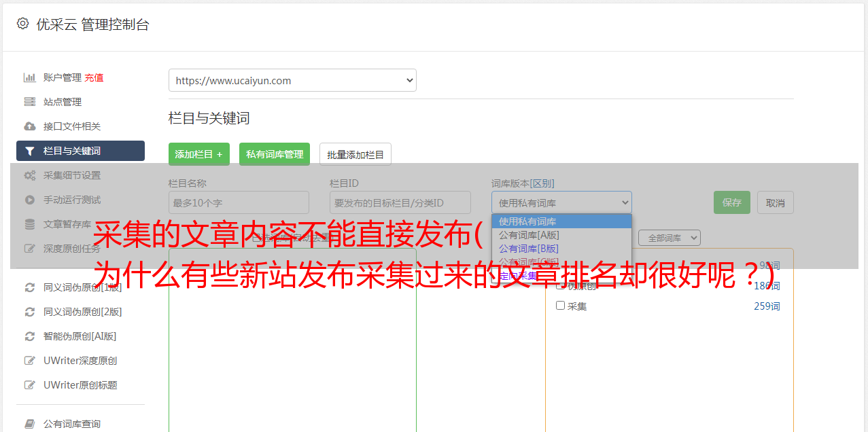
Task: Select the active 栏目与关键词 menu item
Action: tap(80, 151)
